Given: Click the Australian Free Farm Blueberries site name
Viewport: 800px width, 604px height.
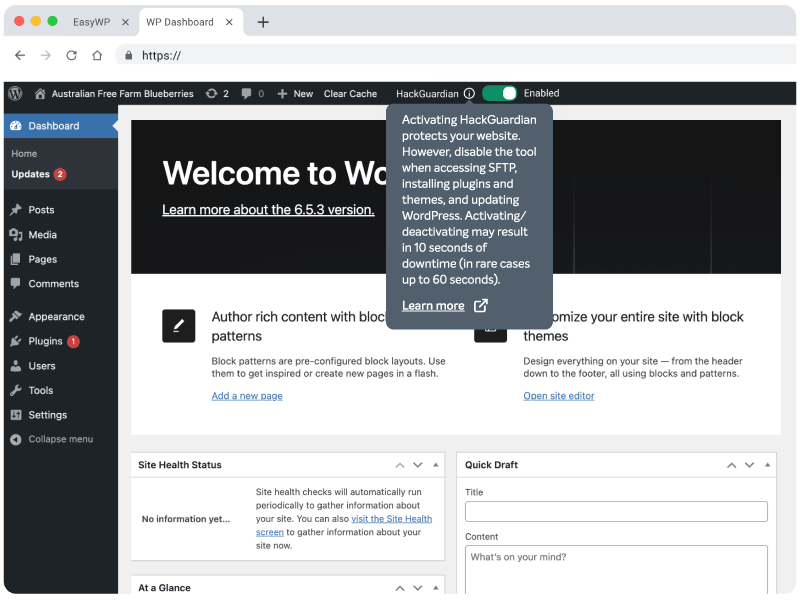Looking at the screenshot, I should [122, 94].
